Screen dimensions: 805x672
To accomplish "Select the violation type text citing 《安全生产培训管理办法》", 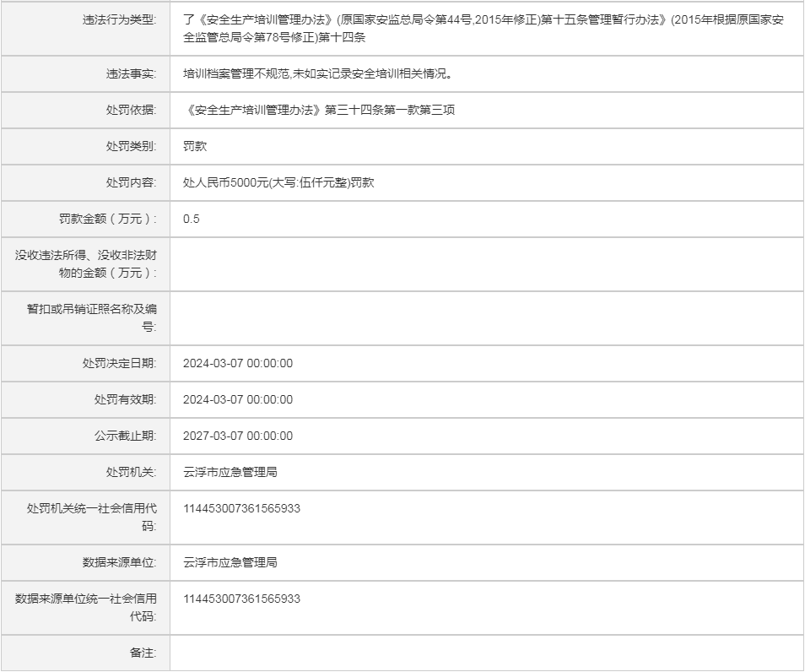I will (x=483, y=28).
